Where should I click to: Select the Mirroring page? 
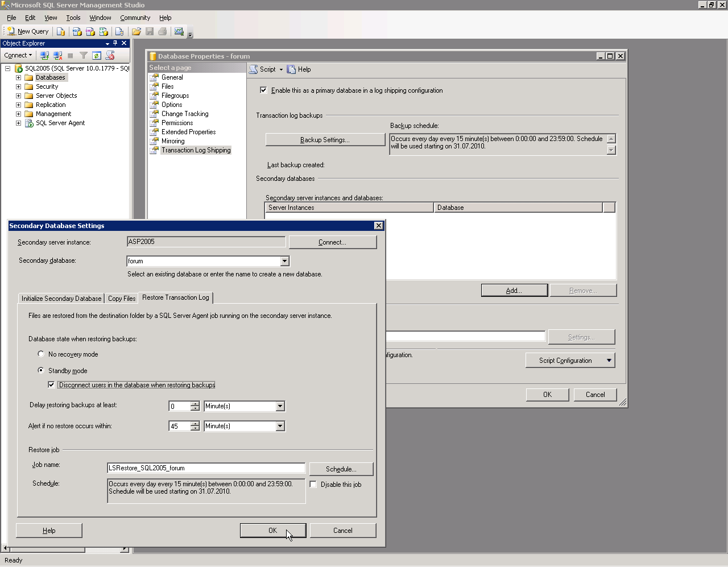click(x=173, y=141)
